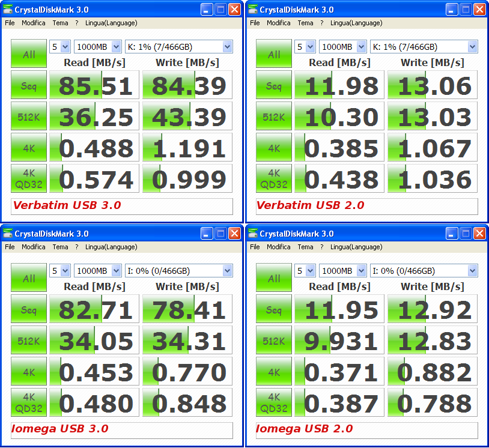Launch 4K QD32 test in Iomega USB 2.0 window
Viewport: 489px width, 448px height.
(274, 402)
